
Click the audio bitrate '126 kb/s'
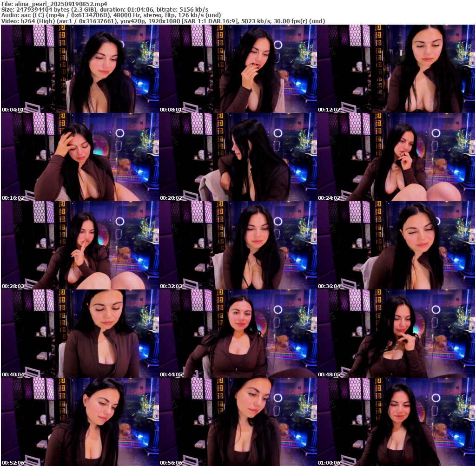[x=191, y=15]
